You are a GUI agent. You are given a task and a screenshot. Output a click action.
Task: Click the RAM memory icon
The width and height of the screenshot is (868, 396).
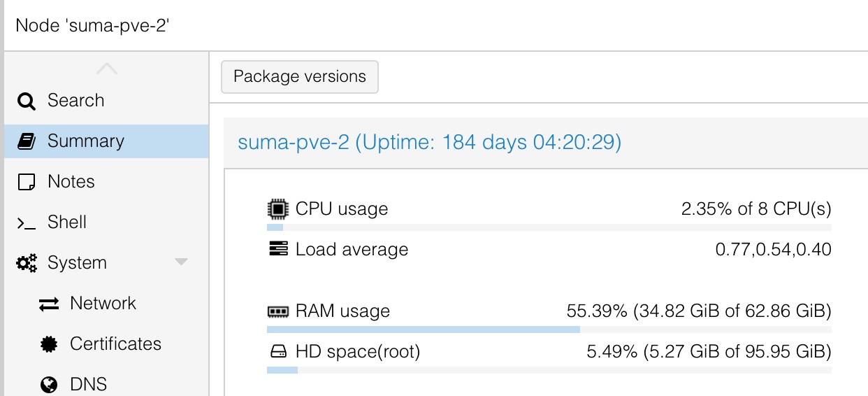point(278,311)
